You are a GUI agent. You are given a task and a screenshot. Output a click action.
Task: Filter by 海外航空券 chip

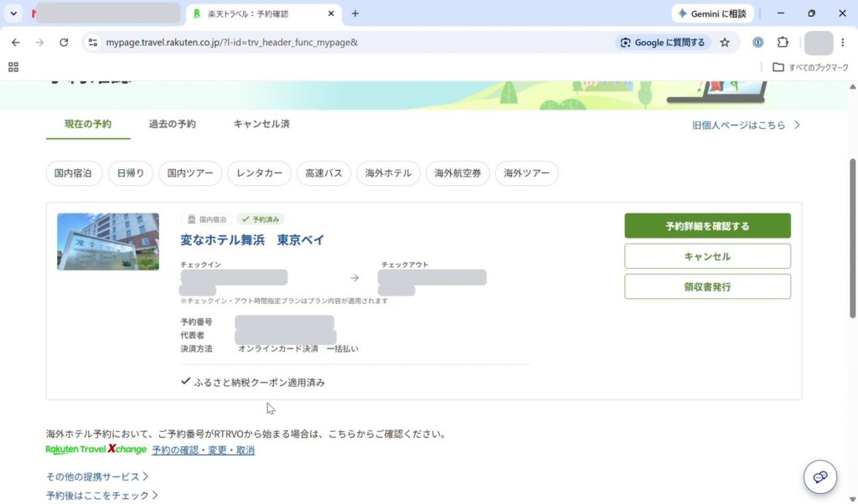point(458,173)
